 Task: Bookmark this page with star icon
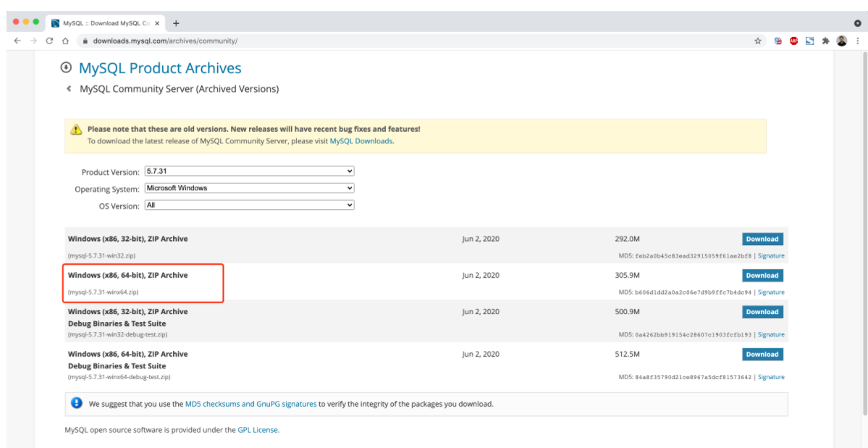click(758, 41)
